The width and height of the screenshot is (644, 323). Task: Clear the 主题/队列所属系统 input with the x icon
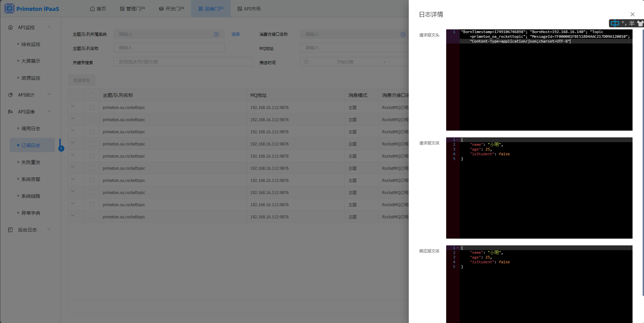(x=216, y=34)
